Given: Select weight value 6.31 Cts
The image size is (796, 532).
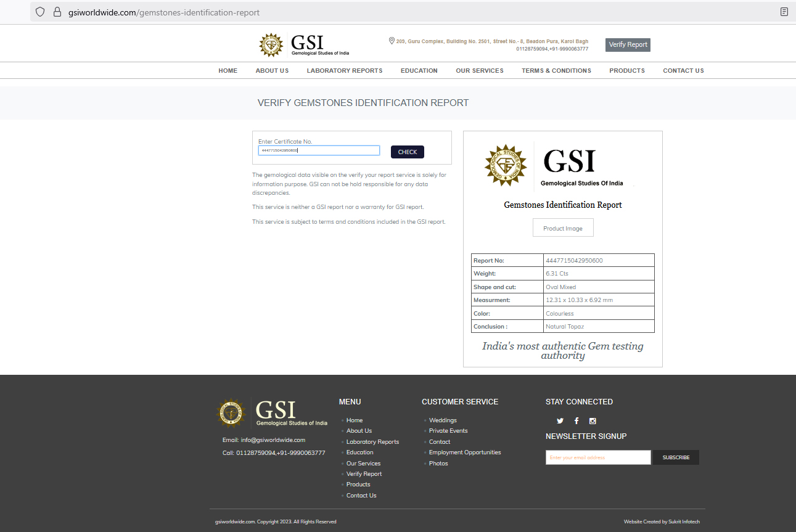Looking at the screenshot, I should point(557,274).
